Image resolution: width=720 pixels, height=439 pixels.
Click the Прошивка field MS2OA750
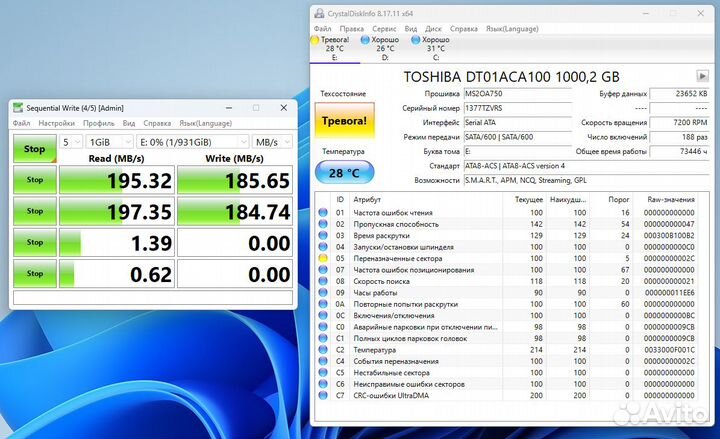point(518,94)
